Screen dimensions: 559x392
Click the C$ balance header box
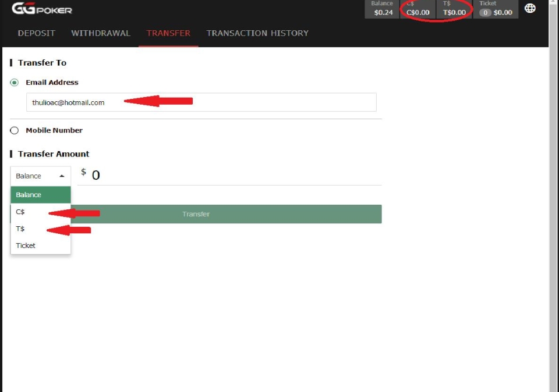coord(418,9)
